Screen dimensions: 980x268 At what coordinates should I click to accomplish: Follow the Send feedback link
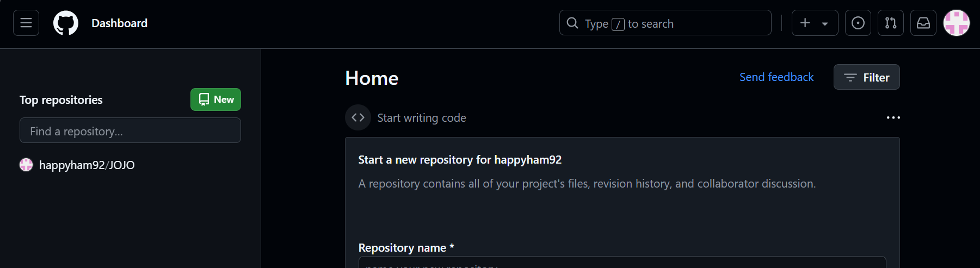[x=776, y=77]
